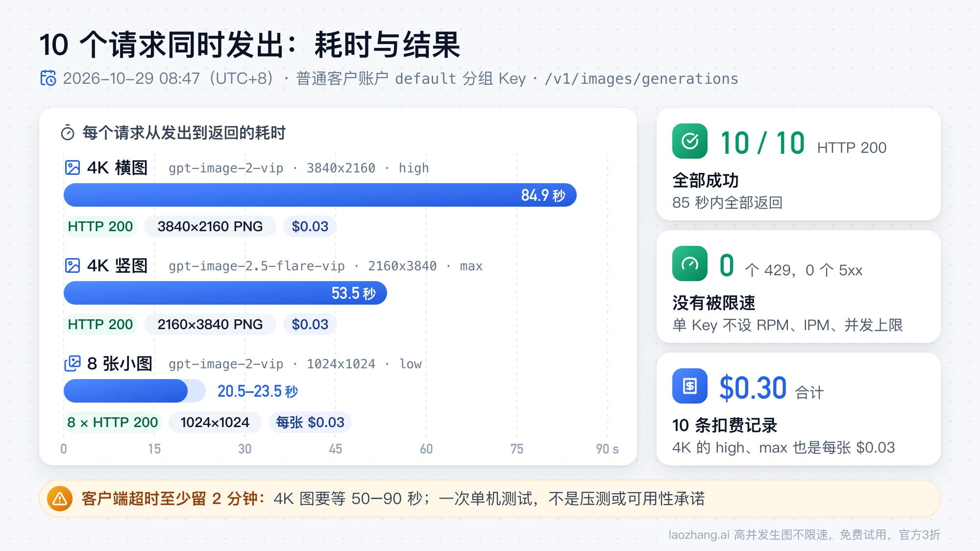Click the text 单 Key 不设 RPM、IPM、并发上限
The image size is (980, 551).
(x=787, y=325)
